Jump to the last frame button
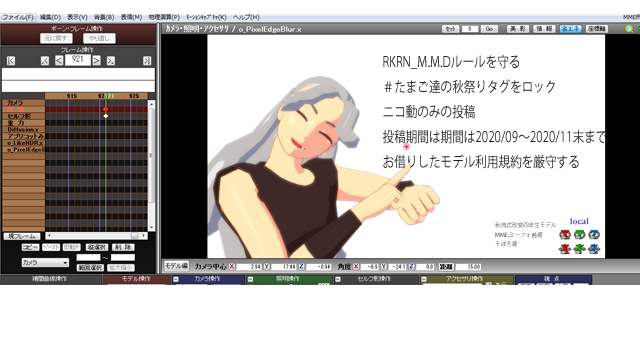 (x=147, y=61)
